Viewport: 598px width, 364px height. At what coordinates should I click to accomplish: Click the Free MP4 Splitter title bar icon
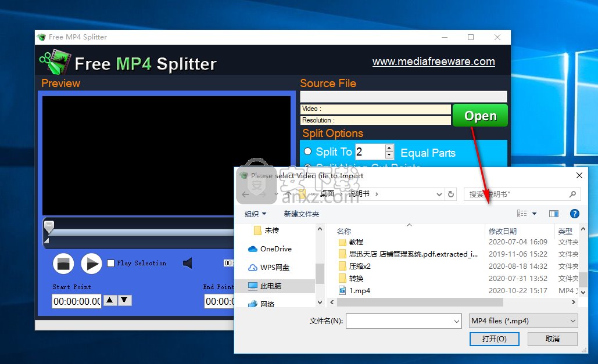[41, 37]
